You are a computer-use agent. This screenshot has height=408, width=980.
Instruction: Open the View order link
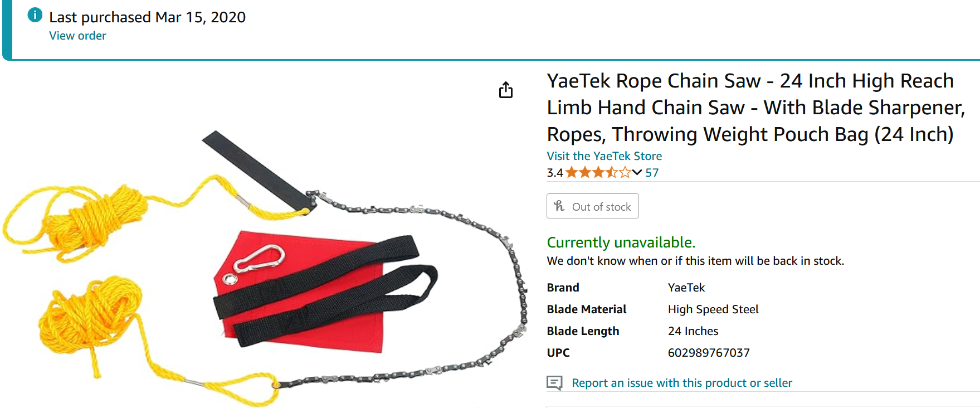tap(77, 36)
